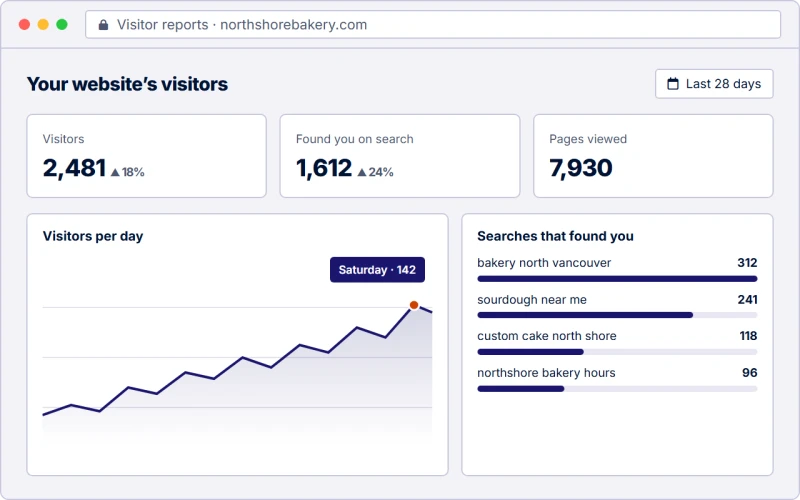Click the northshore bakery hours progress bar
Image resolution: width=800 pixels, height=500 pixels.
[617, 389]
